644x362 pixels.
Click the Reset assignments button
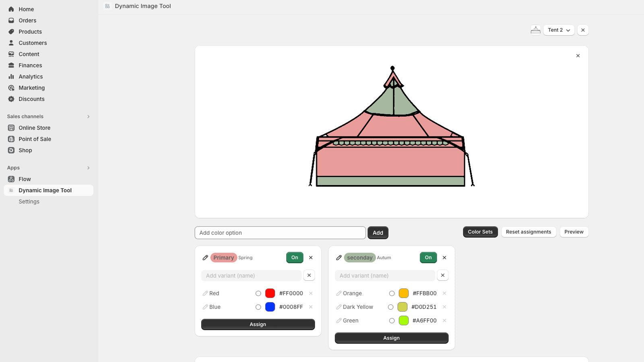(528, 232)
